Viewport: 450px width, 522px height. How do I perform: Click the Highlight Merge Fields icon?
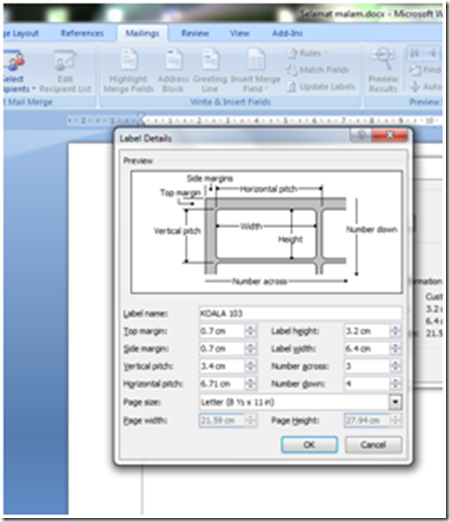[129, 59]
